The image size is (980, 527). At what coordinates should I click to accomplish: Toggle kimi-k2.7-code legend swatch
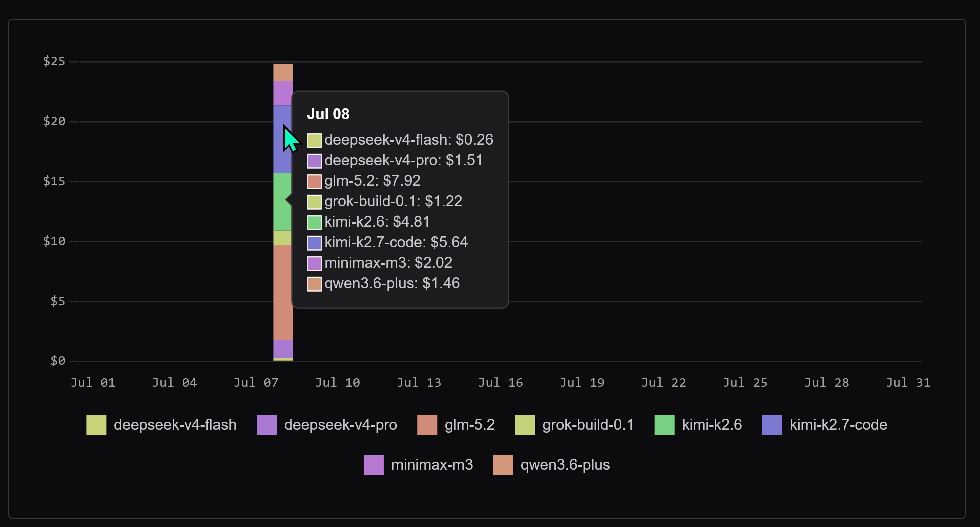click(772, 425)
